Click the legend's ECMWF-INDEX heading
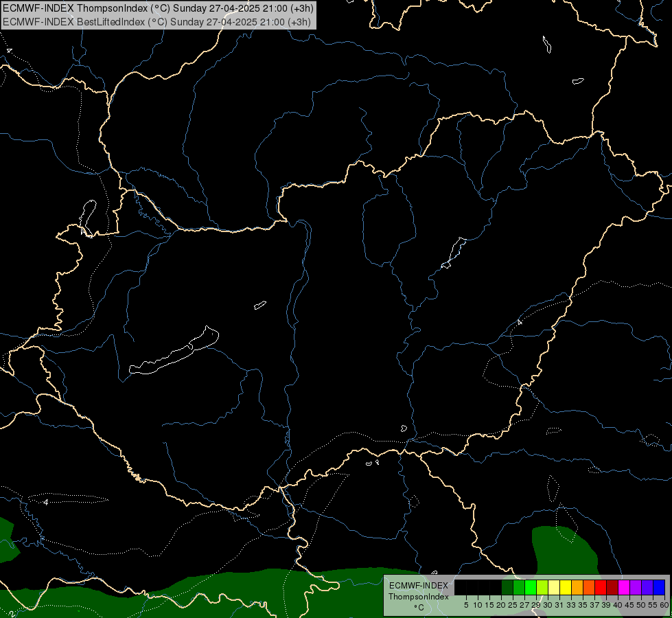 pyautogui.click(x=418, y=586)
